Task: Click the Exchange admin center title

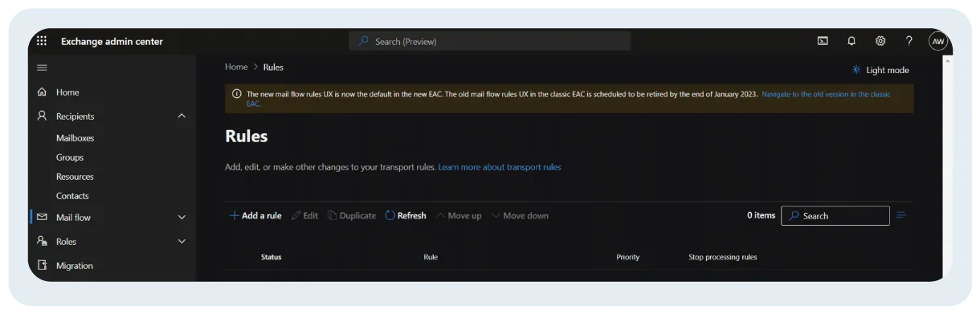Action: (x=112, y=42)
